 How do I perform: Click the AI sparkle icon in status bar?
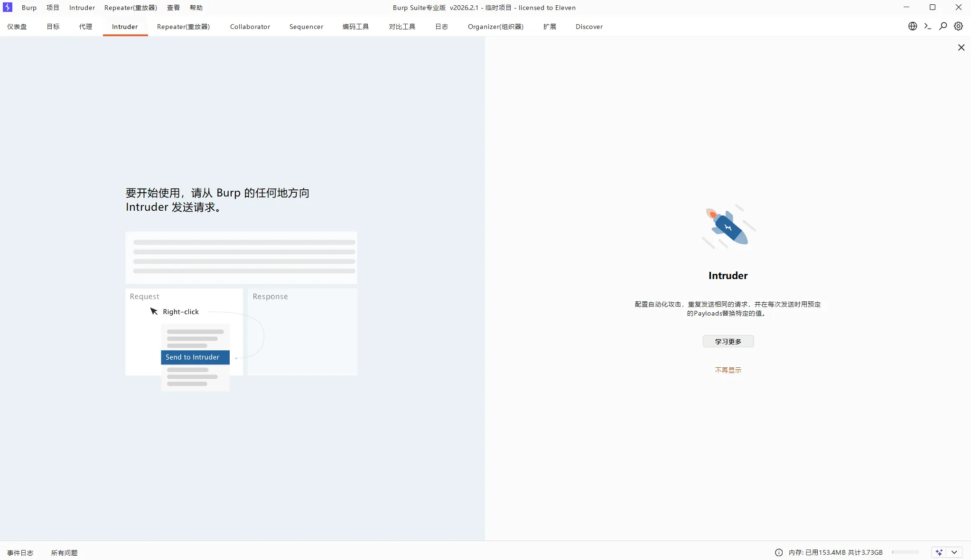coord(939,552)
